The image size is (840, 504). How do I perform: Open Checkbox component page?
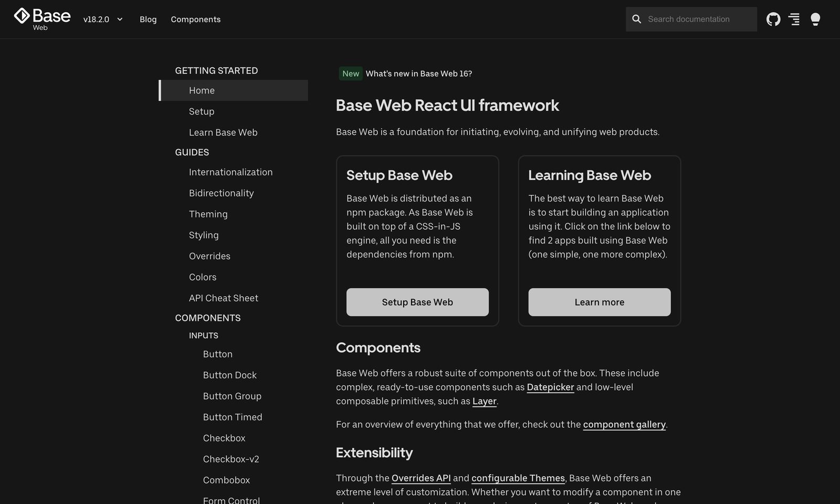(224, 438)
